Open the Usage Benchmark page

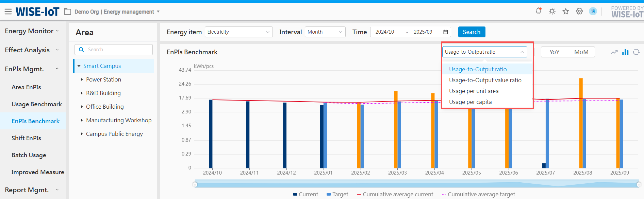[x=37, y=104]
